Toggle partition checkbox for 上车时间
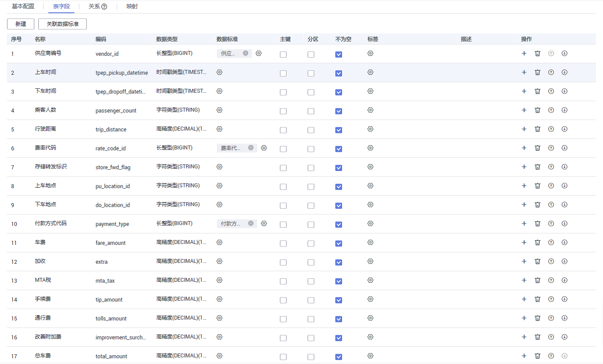 point(311,73)
